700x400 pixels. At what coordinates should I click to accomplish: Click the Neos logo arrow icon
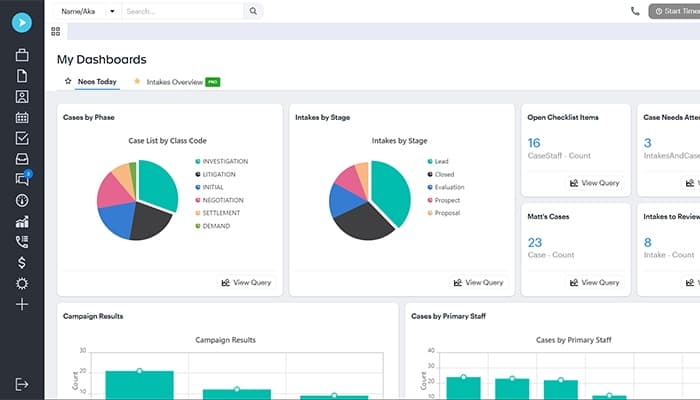click(x=21, y=22)
